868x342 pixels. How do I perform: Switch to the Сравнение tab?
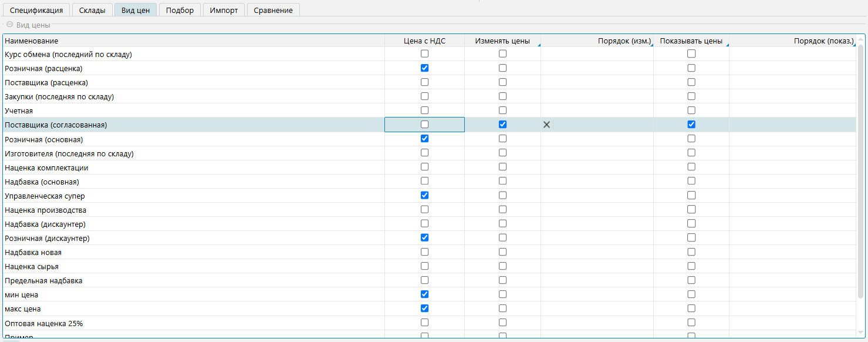point(273,10)
